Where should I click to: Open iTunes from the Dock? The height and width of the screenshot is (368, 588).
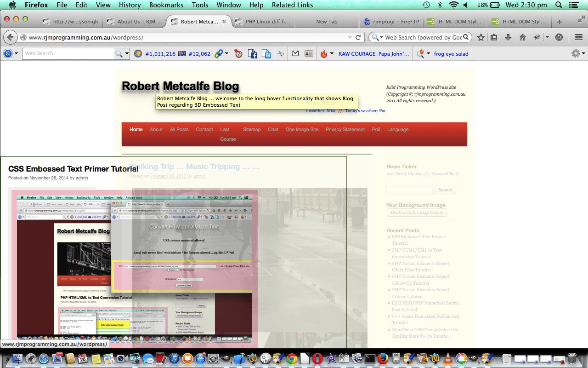click(x=174, y=358)
